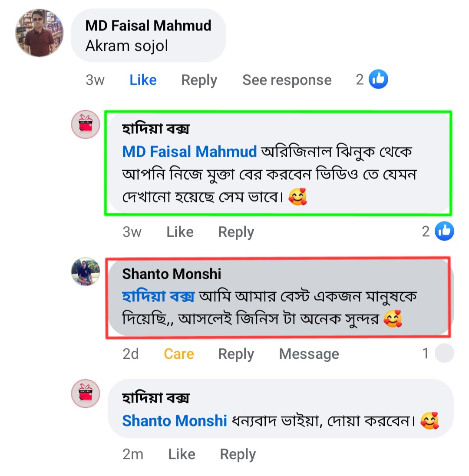This screenshot has height=476, width=469.
Task: Expand See response under MD Faisal Mahmud's comment
Action: point(287,80)
